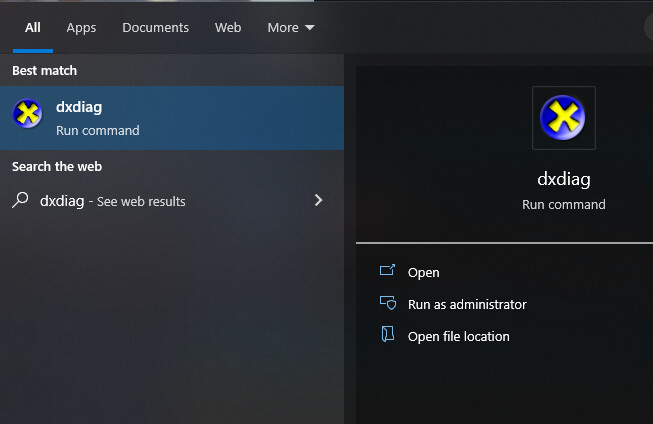The width and height of the screenshot is (653, 424).
Task: Open dxdiag Run command best match result
Action: click(x=172, y=118)
